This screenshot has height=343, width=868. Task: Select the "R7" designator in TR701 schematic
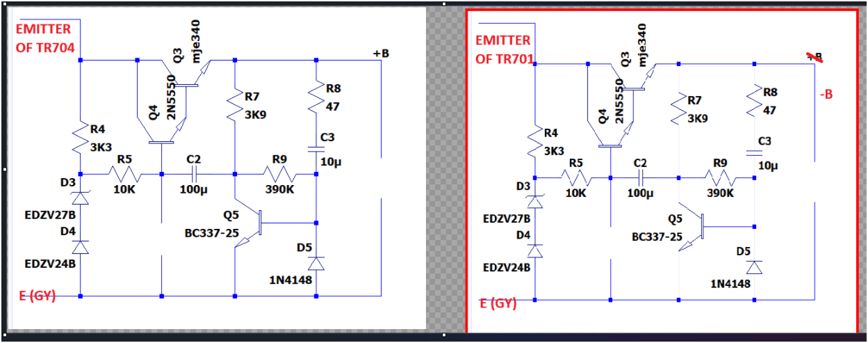click(694, 100)
